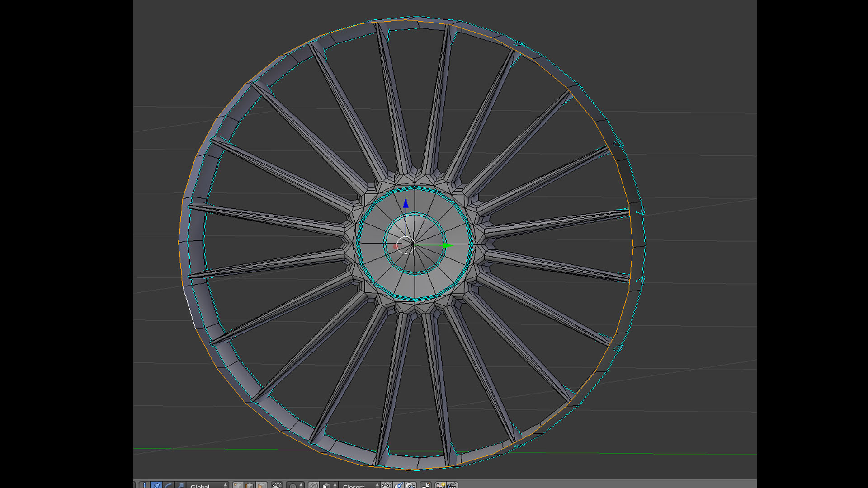Select the translate manipulator arrow icon
This screenshot has width=868, height=488.
[156, 485]
